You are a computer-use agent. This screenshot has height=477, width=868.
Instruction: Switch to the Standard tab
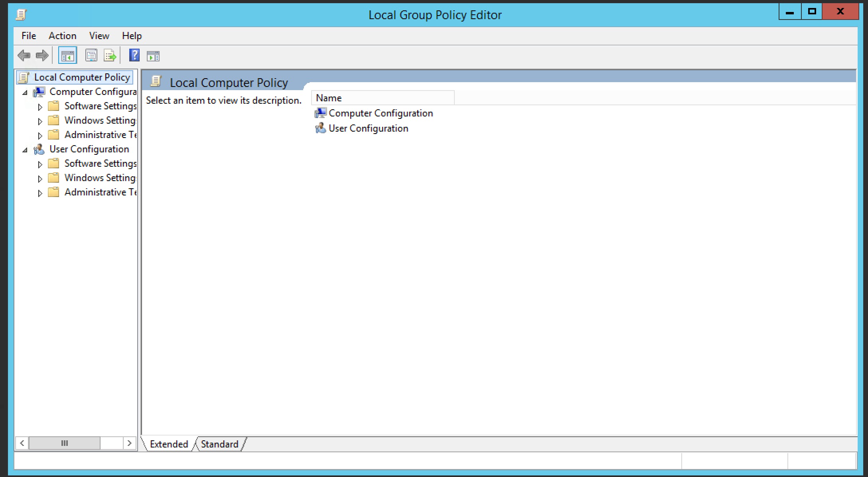tap(219, 444)
